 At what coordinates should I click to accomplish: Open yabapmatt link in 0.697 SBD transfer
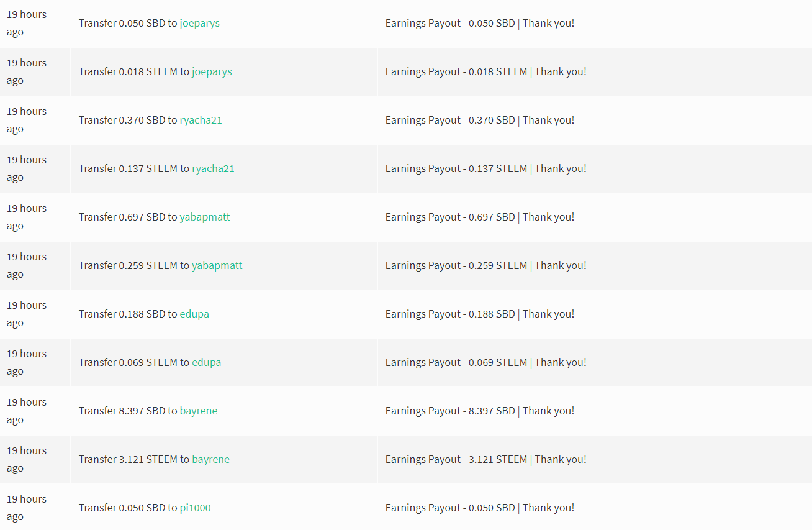(205, 217)
